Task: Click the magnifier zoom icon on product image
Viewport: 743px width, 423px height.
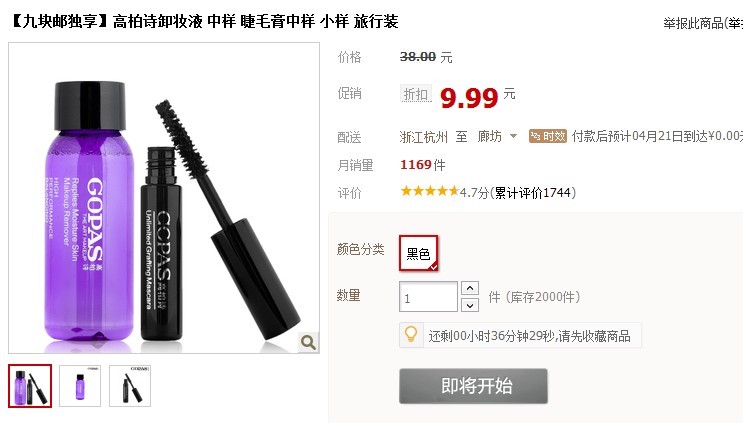Action: (x=308, y=342)
